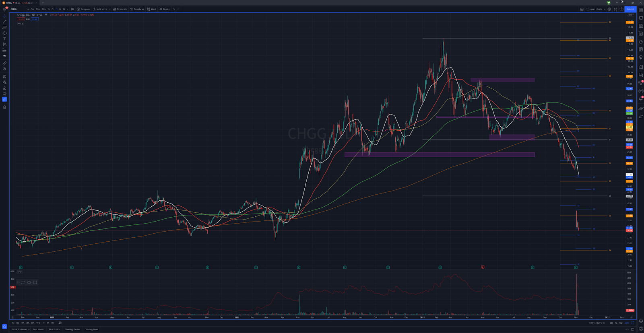This screenshot has height=333, width=644.
Task: Open the streams broadcast icon
Action: coord(641,90)
